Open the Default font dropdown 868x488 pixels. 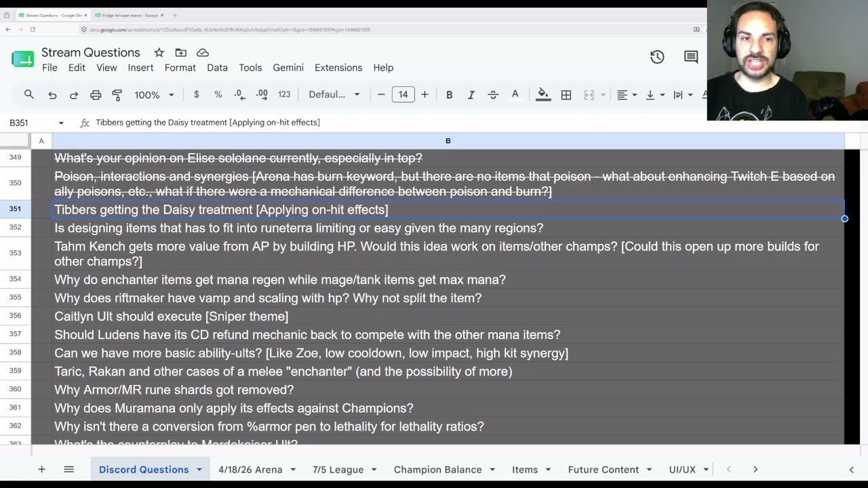[x=334, y=95]
